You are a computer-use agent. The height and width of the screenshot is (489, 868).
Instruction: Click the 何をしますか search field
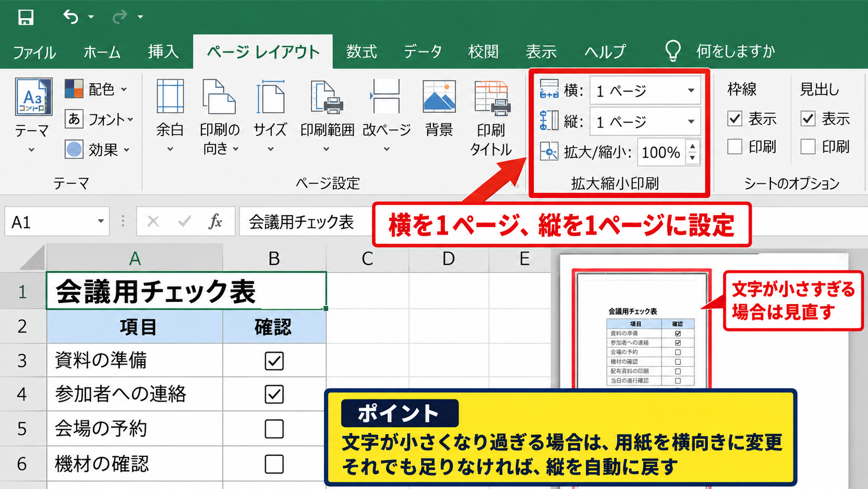point(736,51)
